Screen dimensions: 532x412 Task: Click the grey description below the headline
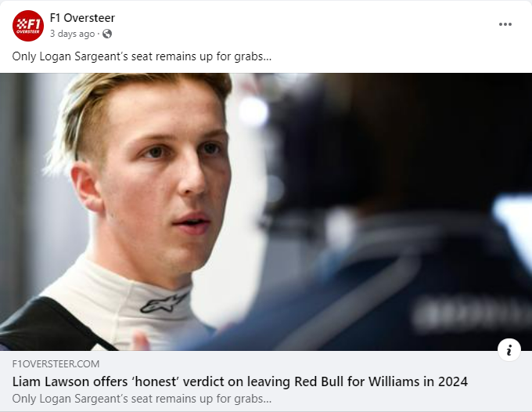point(142,399)
